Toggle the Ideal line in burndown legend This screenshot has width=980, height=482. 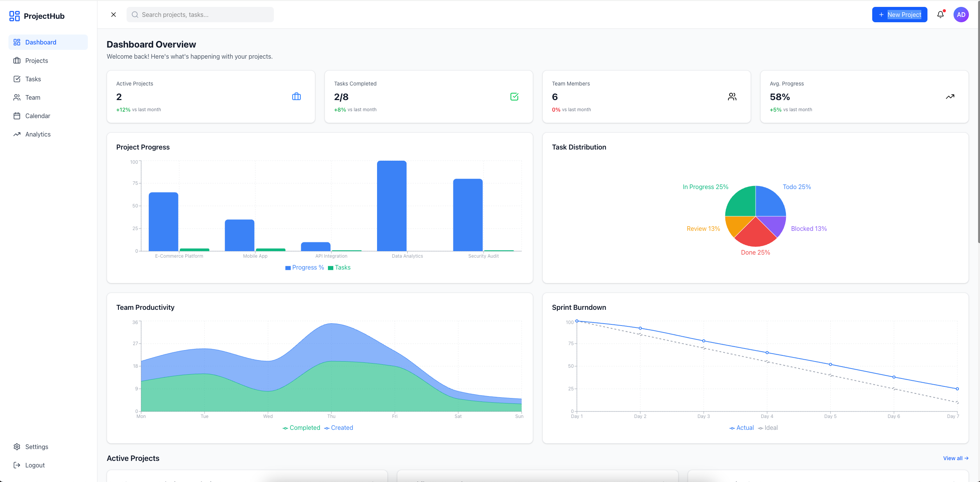coord(768,428)
